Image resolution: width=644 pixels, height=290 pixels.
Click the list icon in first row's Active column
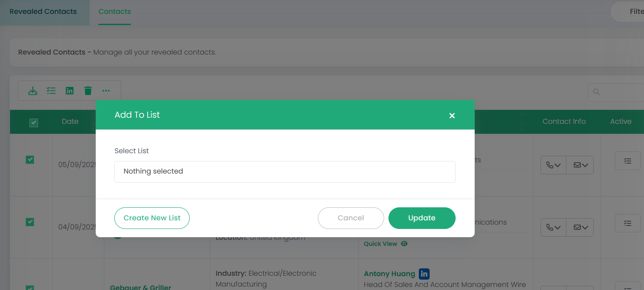(x=627, y=161)
